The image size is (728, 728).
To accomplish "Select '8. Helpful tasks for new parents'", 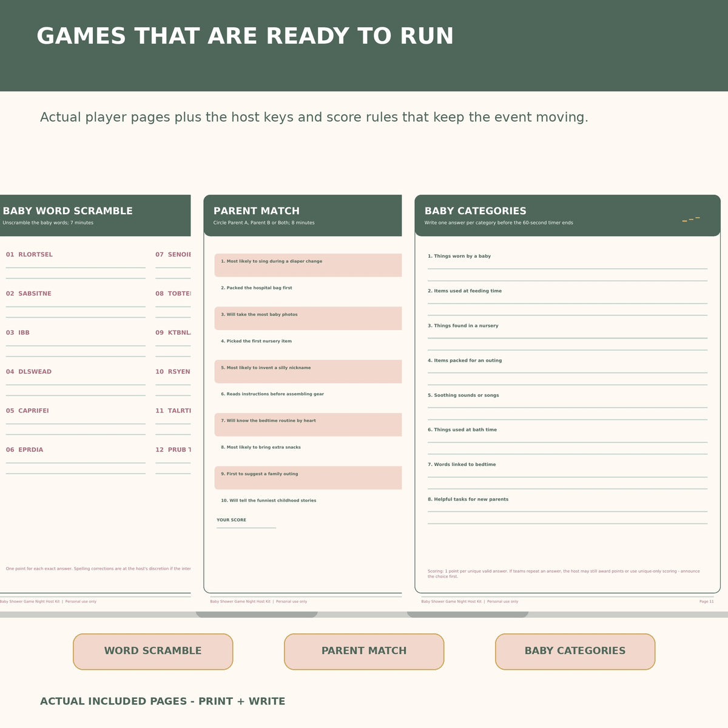I will tap(468, 499).
